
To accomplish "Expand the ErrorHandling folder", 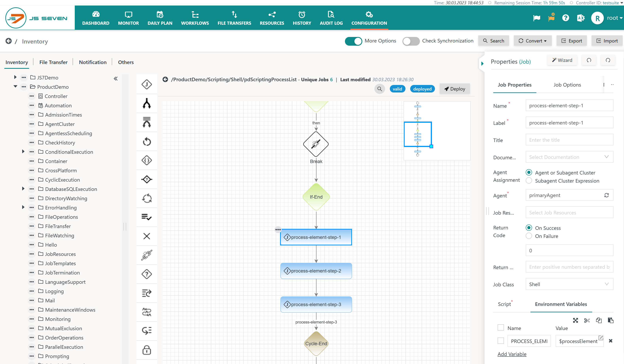I will click(x=23, y=207).
